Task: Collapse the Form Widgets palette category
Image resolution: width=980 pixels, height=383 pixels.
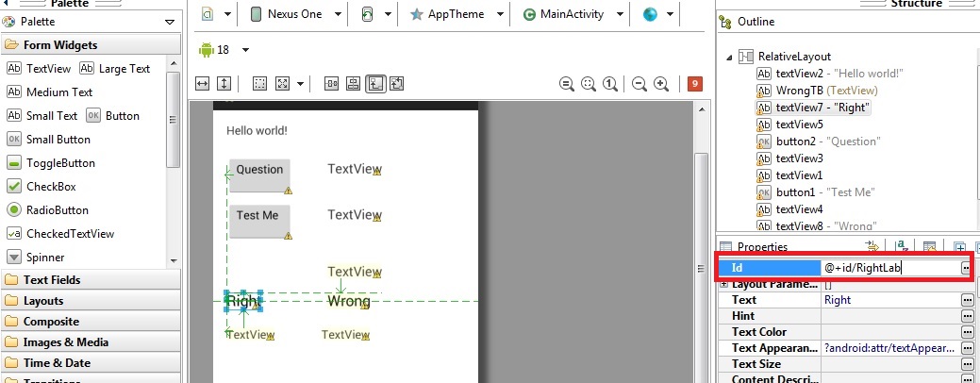Action: click(x=90, y=45)
